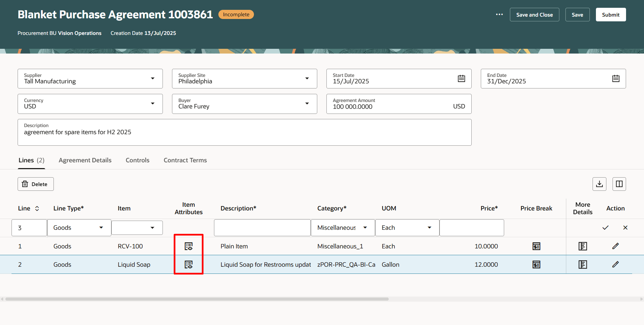Viewport: 644px width, 325px height.
Task: Click the Agreement Amount field
Action: click(x=399, y=104)
